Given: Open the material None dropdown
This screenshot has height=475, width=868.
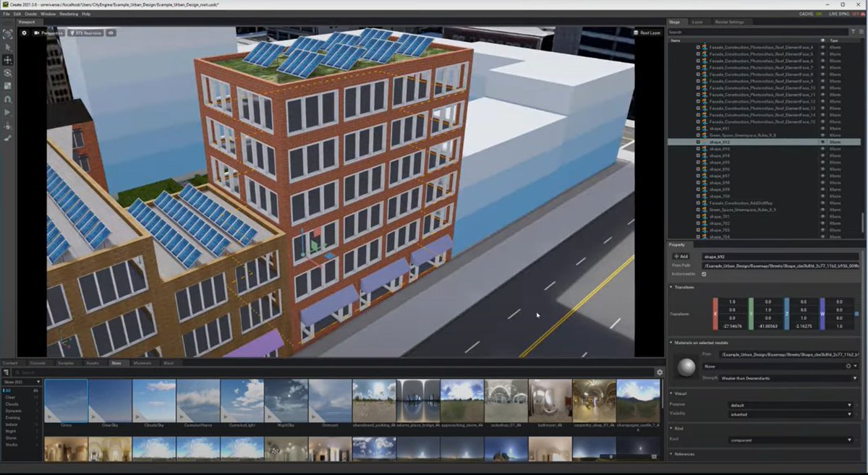Looking at the screenshot, I should (x=779, y=366).
